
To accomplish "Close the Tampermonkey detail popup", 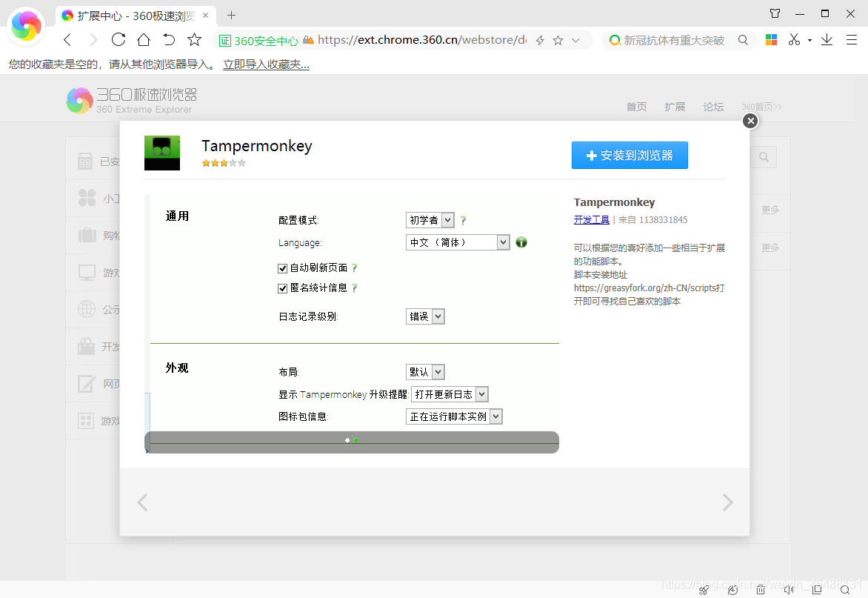I will (x=750, y=121).
